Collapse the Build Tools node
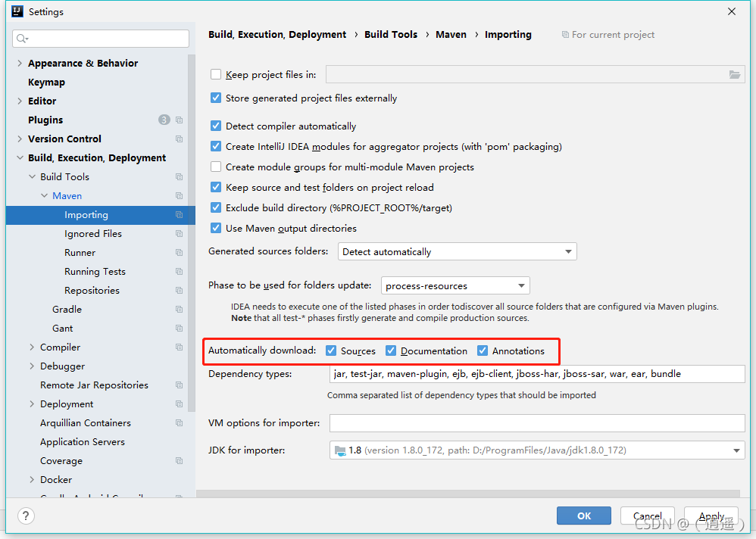 pos(32,177)
